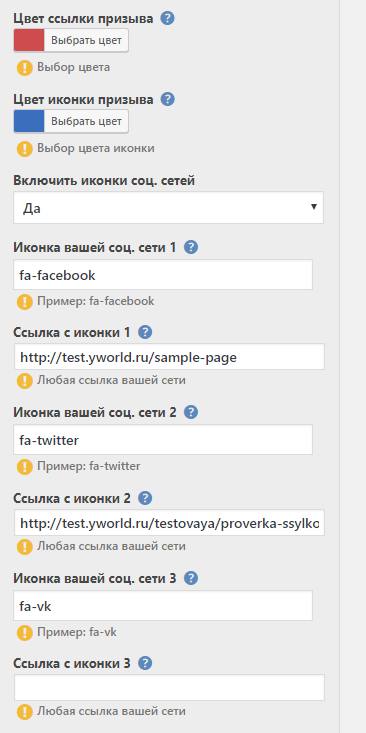Click question mark beside Ссылка с иконки 3
366x733 pixels.
click(145, 663)
